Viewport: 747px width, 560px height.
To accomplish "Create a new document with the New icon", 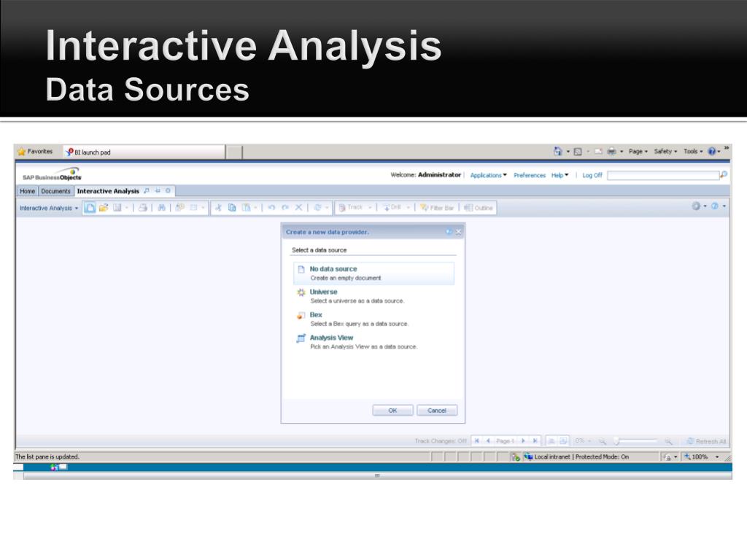I will click(x=90, y=208).
